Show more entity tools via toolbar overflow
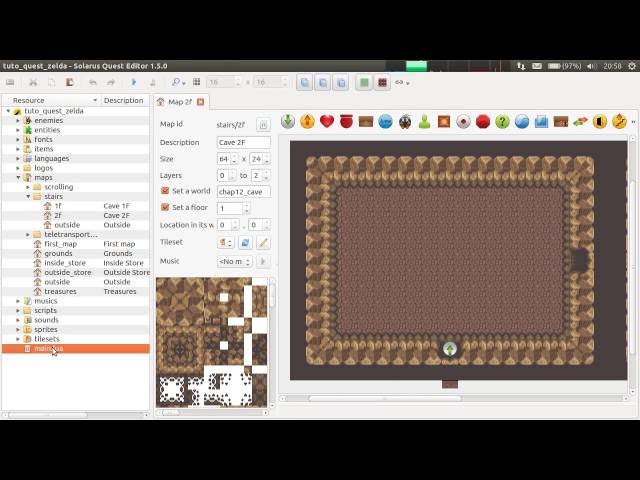Image resolution: width=640 pixels, height=480 pixels. tap(633, 122)
